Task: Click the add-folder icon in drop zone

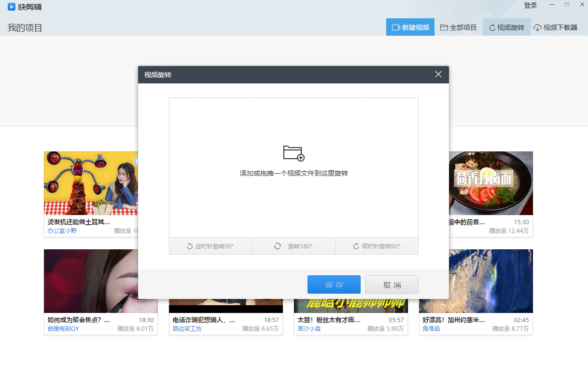Action: (294, 153)
